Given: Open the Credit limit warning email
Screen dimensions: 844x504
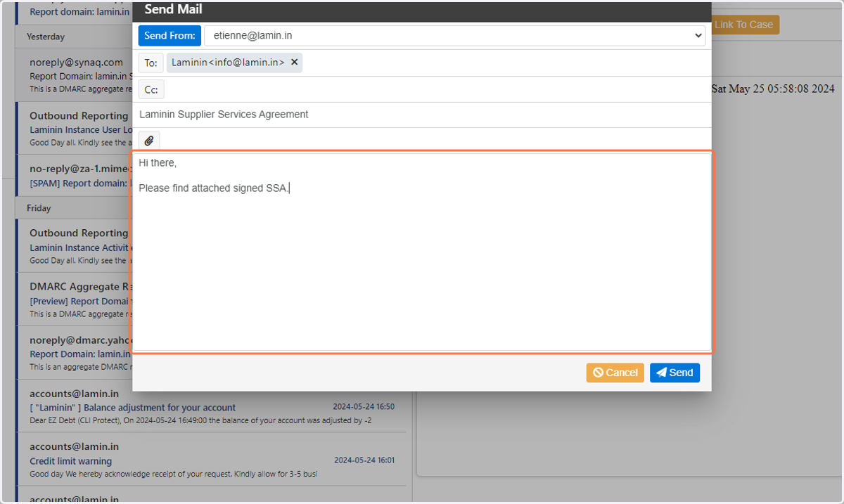Looking at the screenshot, I should click(211, 460).
